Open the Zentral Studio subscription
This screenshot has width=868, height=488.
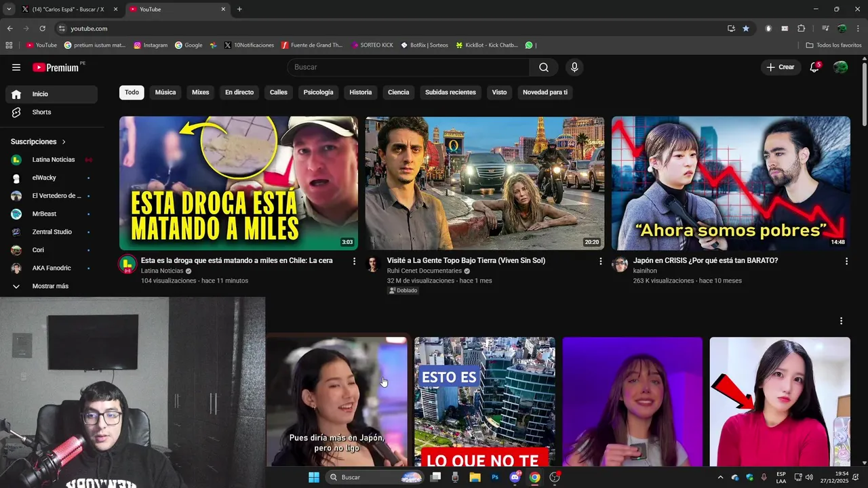point(52,232)
